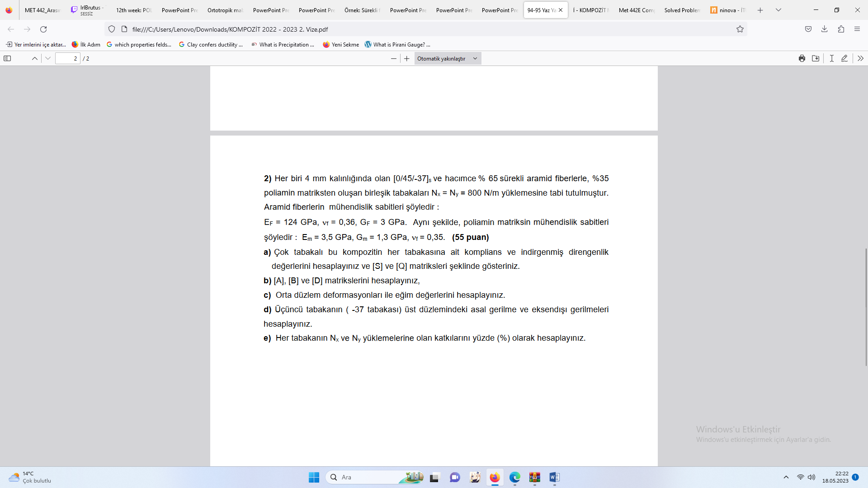Print the PDF document
The image size is (868, 488).
[802, 58]
